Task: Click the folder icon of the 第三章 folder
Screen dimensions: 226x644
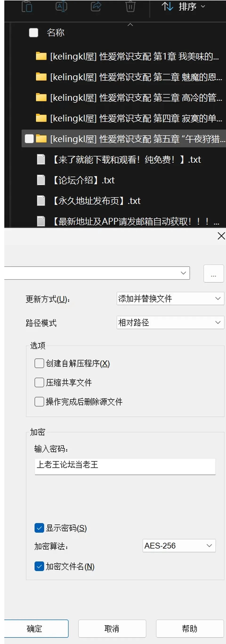Action: pos(41,97)
